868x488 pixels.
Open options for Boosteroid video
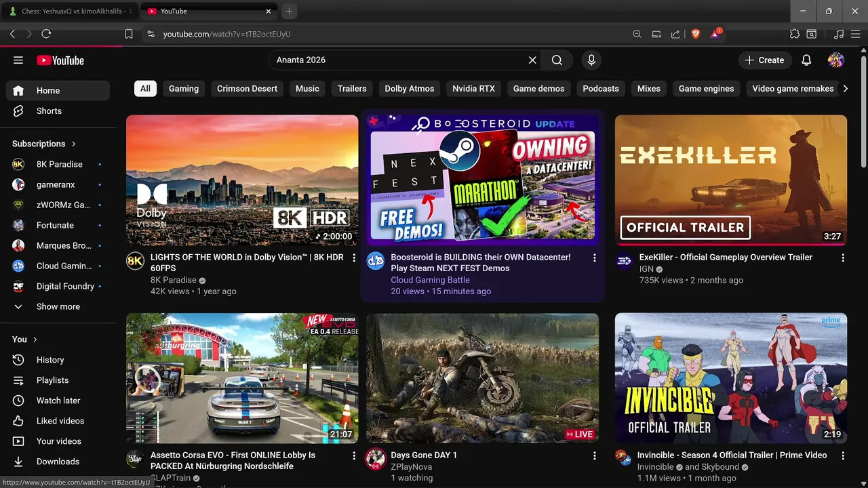(595, 258)
